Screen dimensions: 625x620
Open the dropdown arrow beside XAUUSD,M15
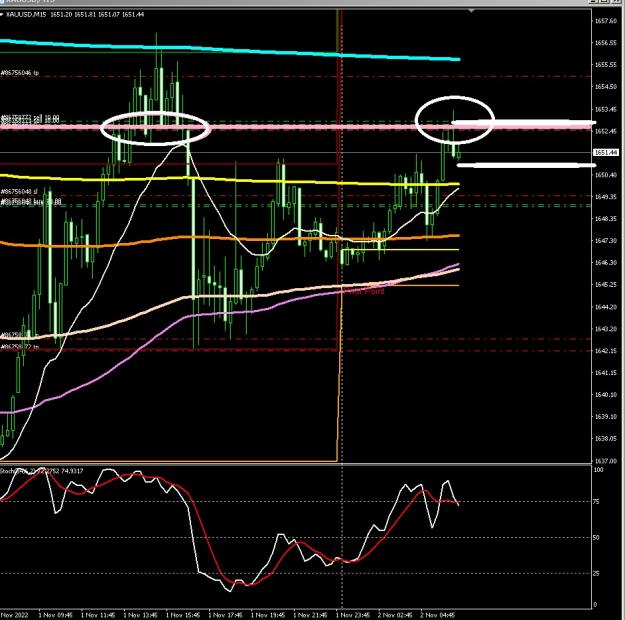[2, 15]
